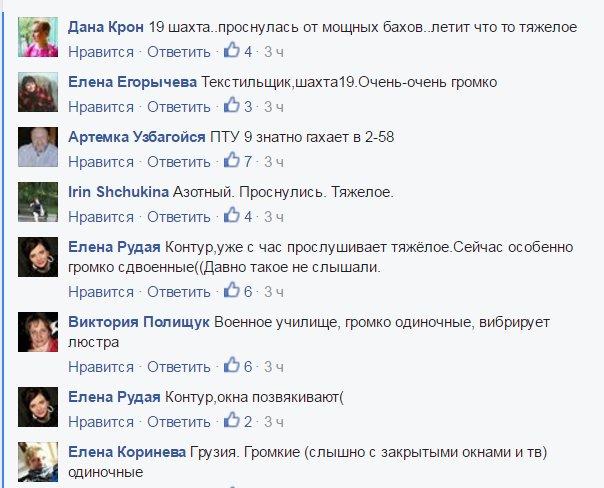The height and width of the screenshot is (488, 604).
Task: Click Нравится under 'окна позвякивают' comment
Action: click(x=101, y=423)
